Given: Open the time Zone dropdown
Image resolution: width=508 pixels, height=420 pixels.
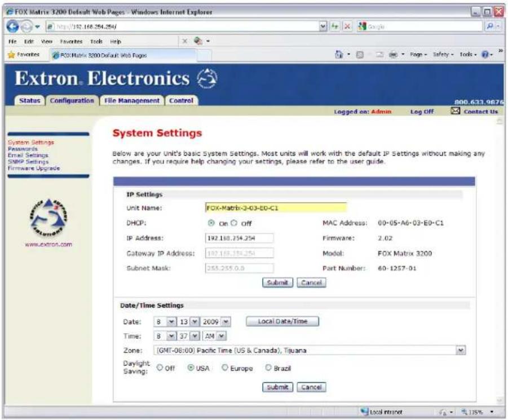Looking at the screenshot, I should tap(461, 350).
